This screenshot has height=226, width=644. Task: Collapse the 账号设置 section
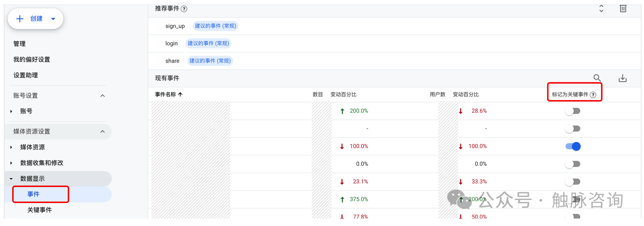103,96
